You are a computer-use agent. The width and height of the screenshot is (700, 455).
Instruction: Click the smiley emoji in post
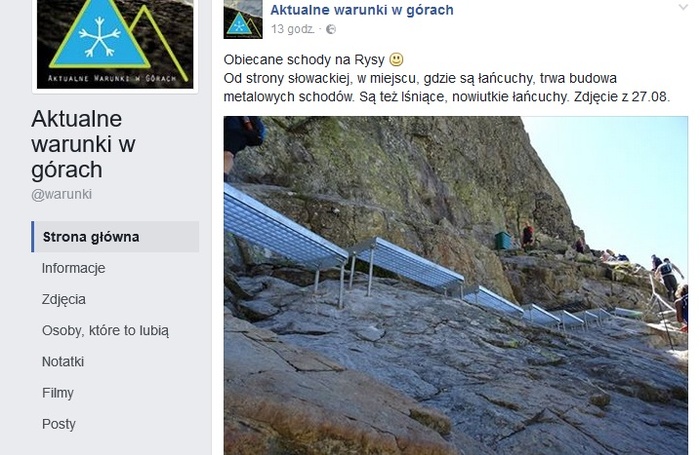(396, 59)
